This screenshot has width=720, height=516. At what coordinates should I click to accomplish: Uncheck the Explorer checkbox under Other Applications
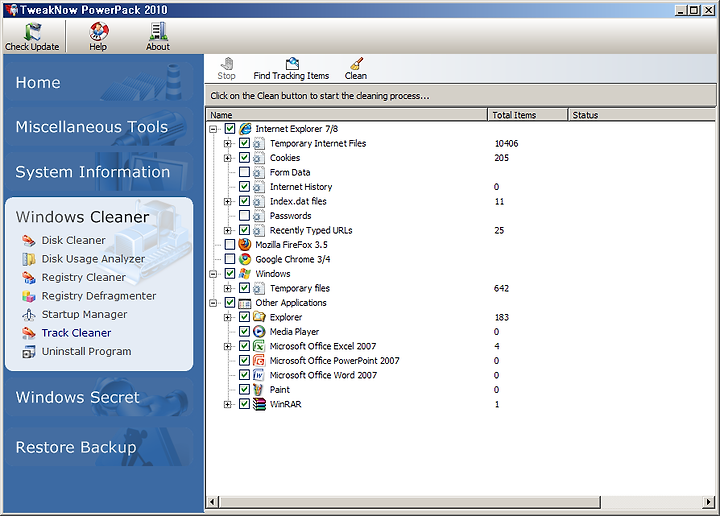tap(244, 317)
